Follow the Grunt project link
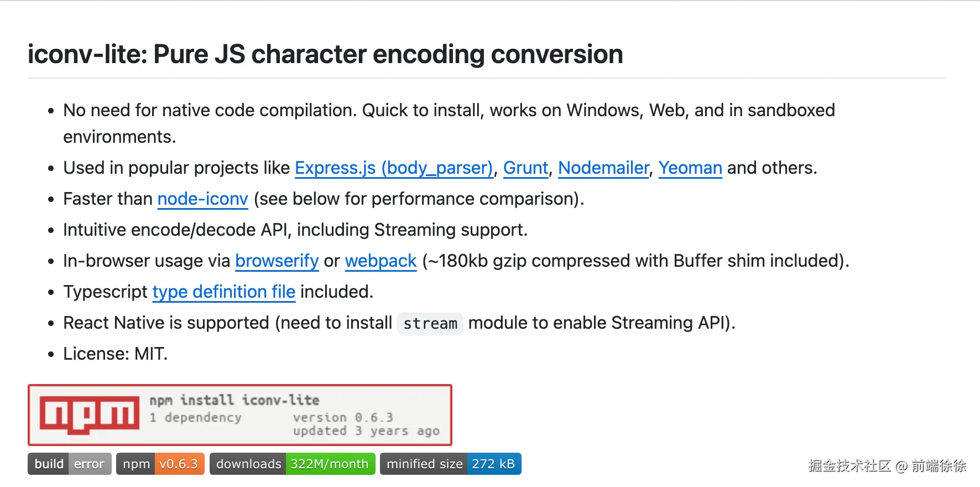 [x=525, y=168]
